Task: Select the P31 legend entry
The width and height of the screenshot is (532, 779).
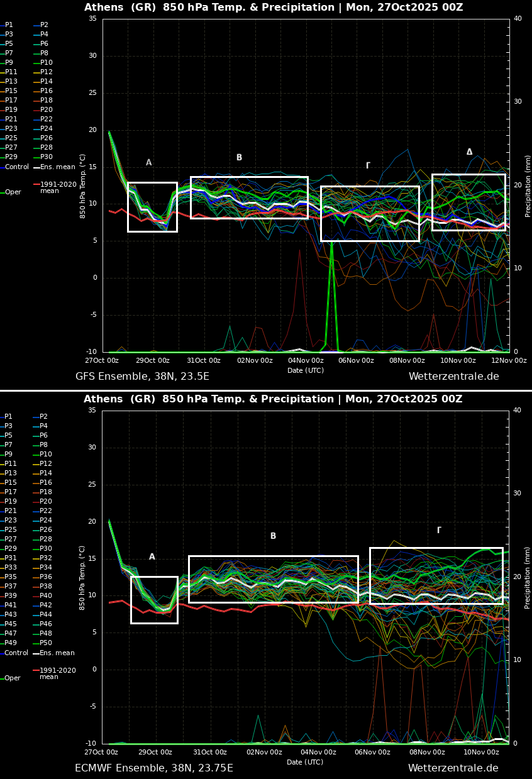Action: (11, 558)
